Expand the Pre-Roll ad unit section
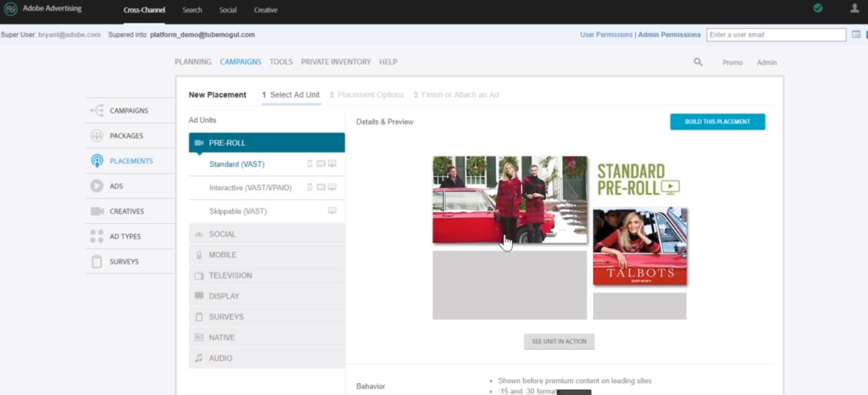The height and width of the screenshot is (395, 868). [x=267, y=142]
